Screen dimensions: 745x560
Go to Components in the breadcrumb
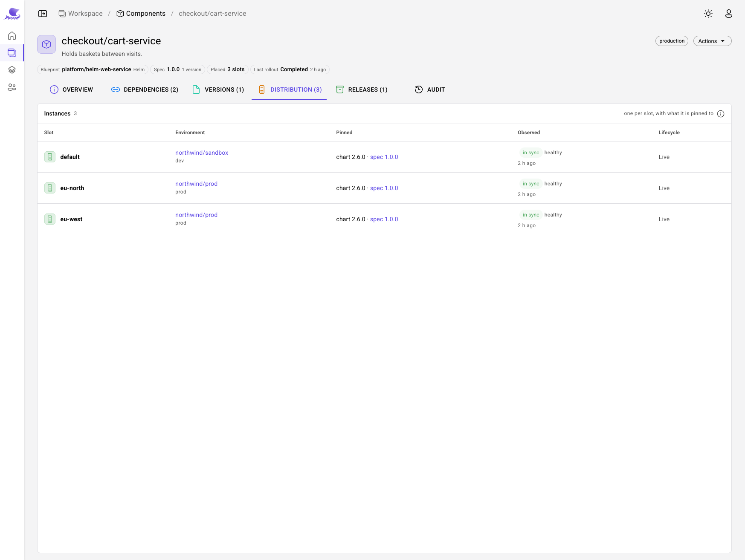[x=141, y=14]
